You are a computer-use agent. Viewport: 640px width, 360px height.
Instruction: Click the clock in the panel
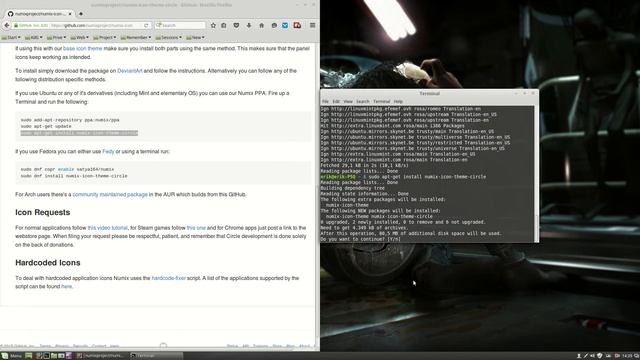627,356
